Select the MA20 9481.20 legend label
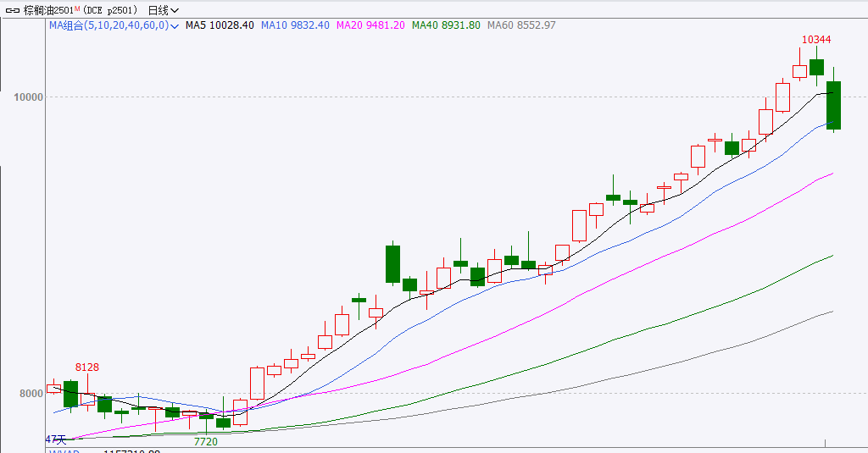The width and height of the screenshot is (868, 453). (x=370, y=25)
